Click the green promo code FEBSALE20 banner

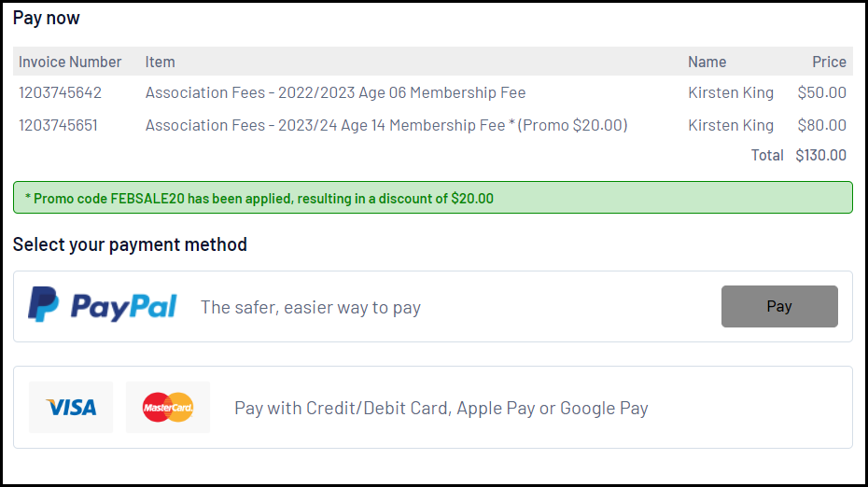(432, 198)
